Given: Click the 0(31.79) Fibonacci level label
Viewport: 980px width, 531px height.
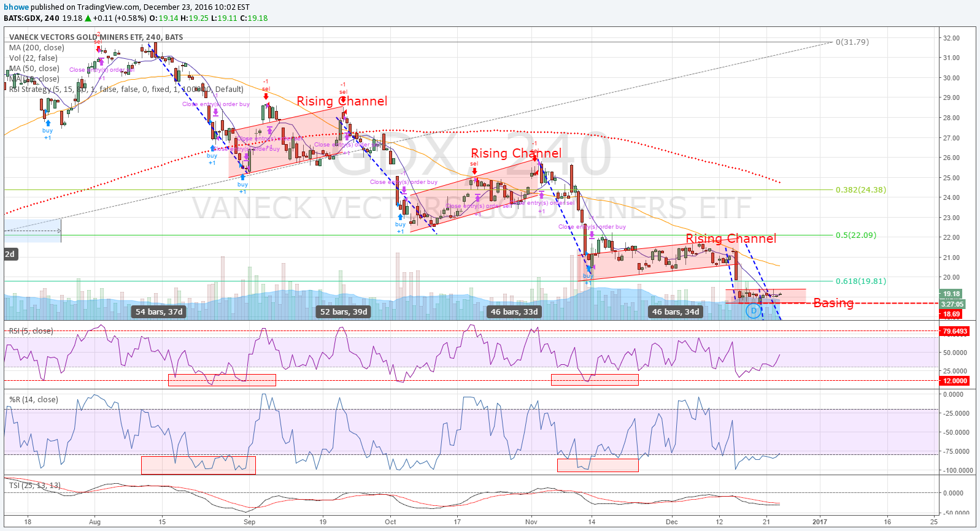Looking at the screenshot, I should [x=852, y=42].
